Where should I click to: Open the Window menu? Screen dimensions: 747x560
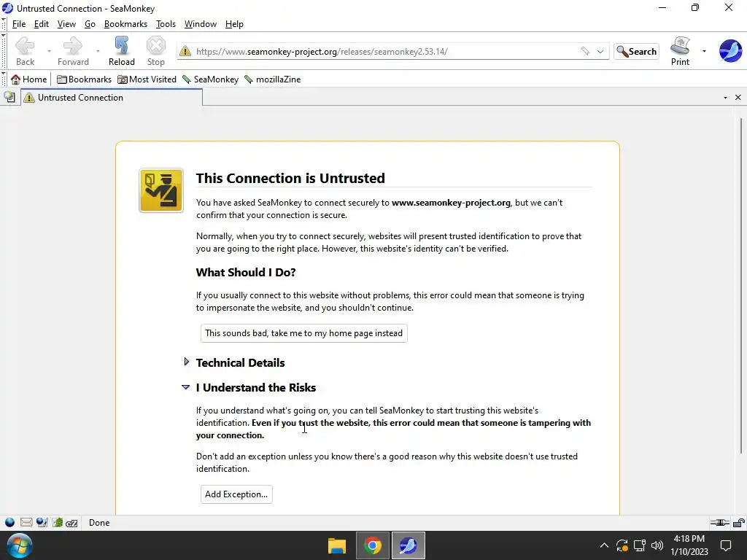(x=201, y=24)
